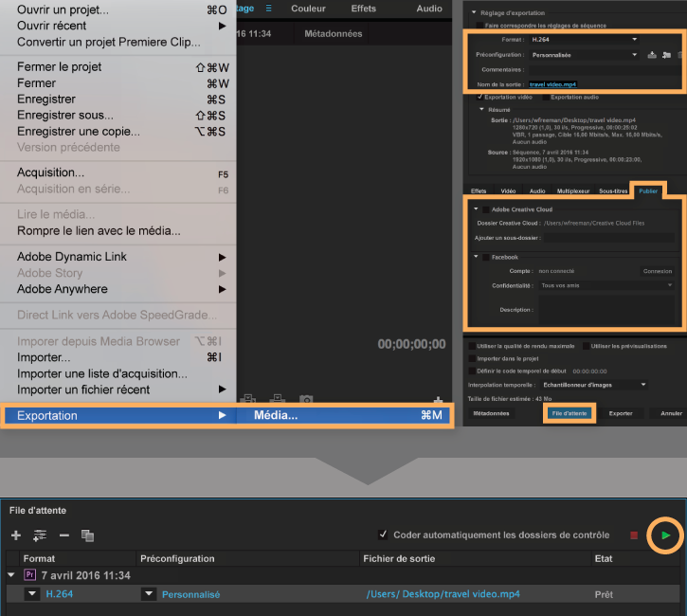The image size is (687, 616).
Task: Open the Effets tab in export settings
Action: pos(479,191)
